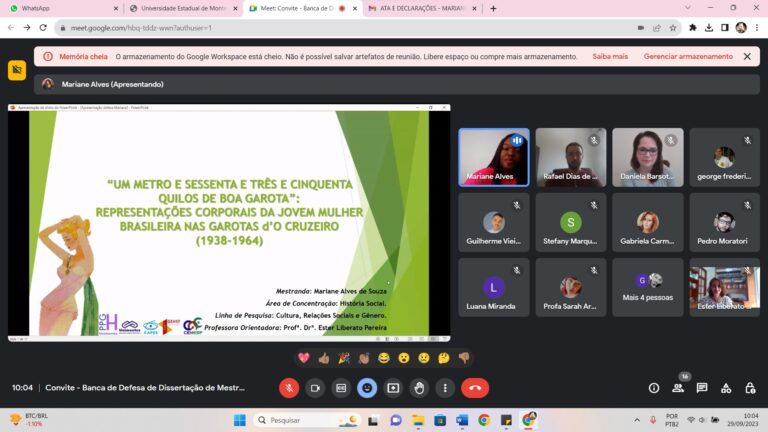
Task: Close the emoji reactions bar
Action: pyautogui.click(x=367, y=388)
